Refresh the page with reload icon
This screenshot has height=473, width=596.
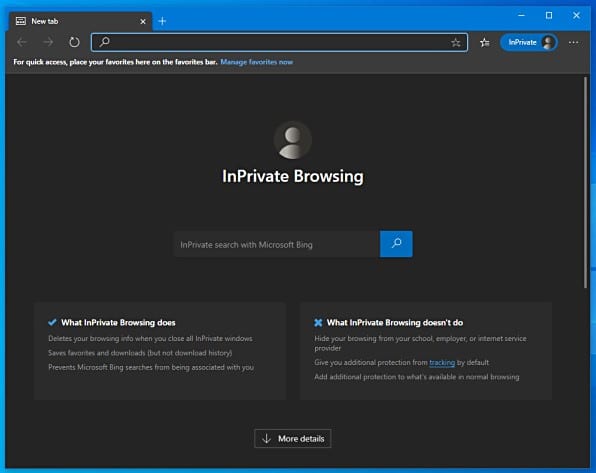(74, 42)
